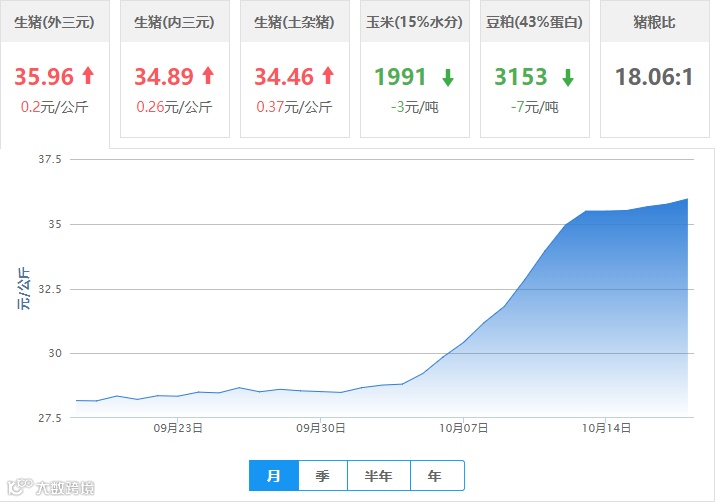Click the 0.37元/公斤 change text
The height and width of the screenshot is (502, 715).
(x=294, y=107)
